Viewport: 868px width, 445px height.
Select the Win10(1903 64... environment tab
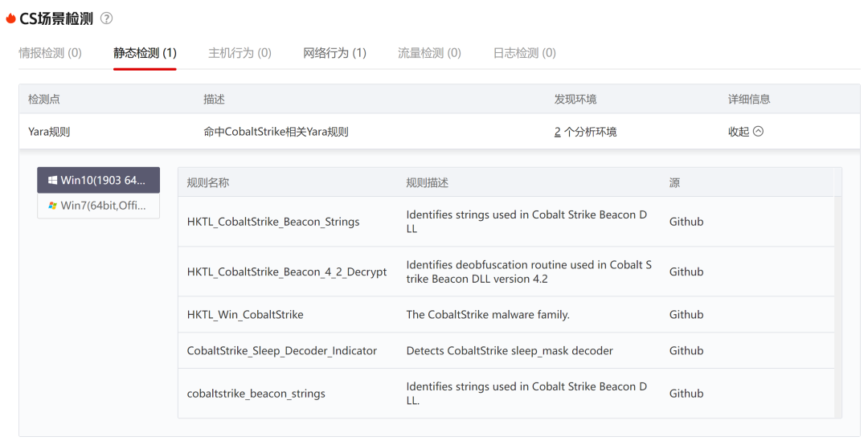click(99, 180)
